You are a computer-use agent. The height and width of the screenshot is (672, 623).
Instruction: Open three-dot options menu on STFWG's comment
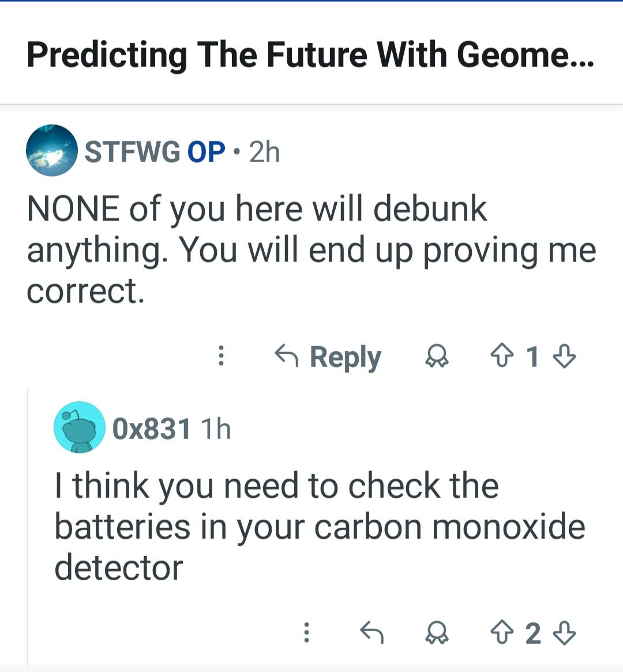click(221, 356)
